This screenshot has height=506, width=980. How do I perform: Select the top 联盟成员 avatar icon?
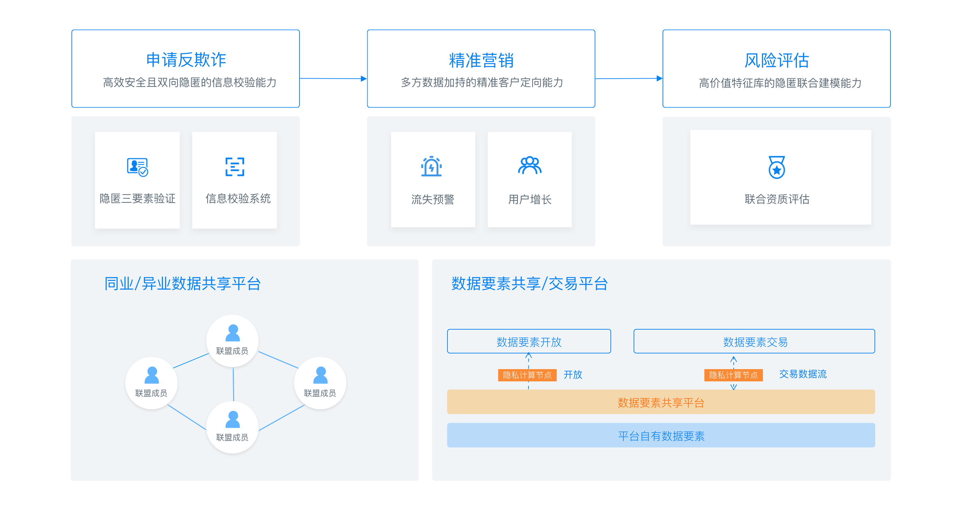point(232,333)
